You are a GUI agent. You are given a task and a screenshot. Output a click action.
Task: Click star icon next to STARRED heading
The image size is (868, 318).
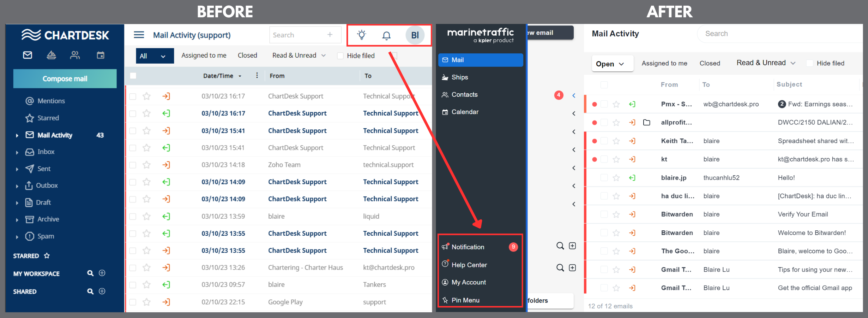[47, 255]
